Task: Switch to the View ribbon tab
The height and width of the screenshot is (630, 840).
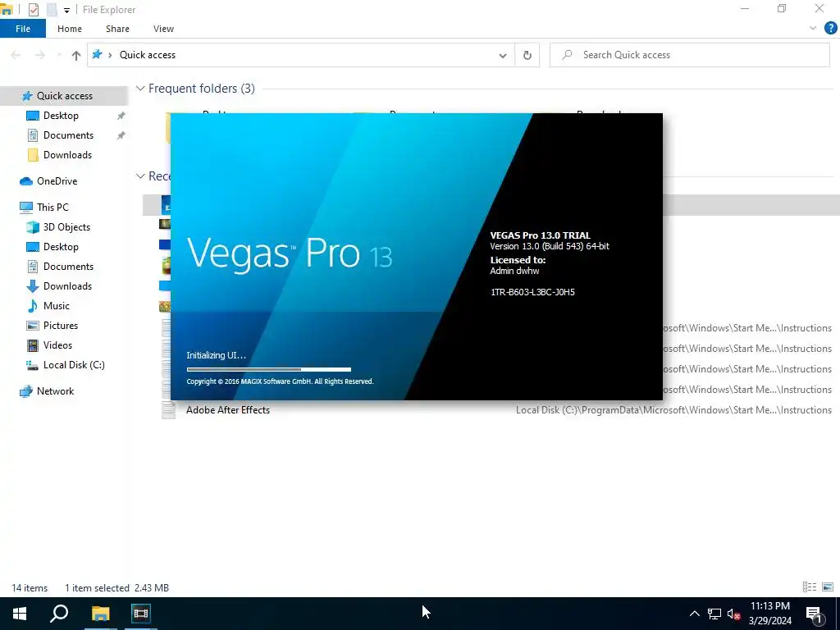Action: tap(163, 29)
